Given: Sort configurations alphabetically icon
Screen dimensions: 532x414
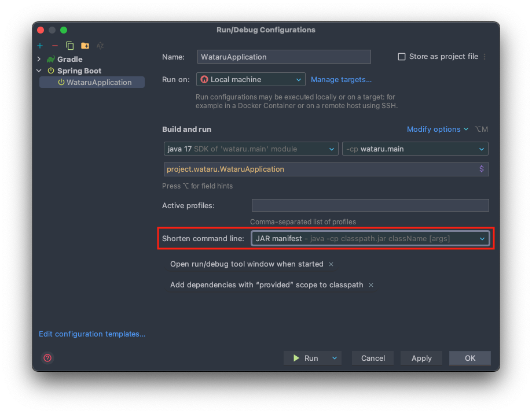Looking at the screenshot, I should 100,46.
